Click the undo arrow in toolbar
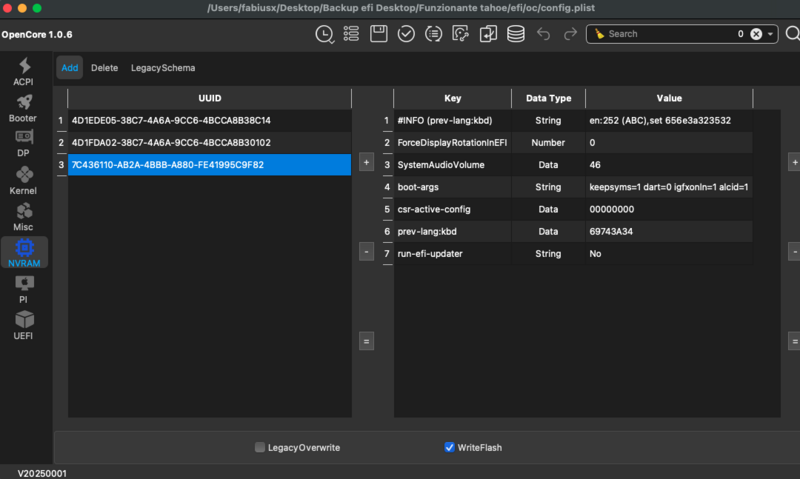 point(543,34)
